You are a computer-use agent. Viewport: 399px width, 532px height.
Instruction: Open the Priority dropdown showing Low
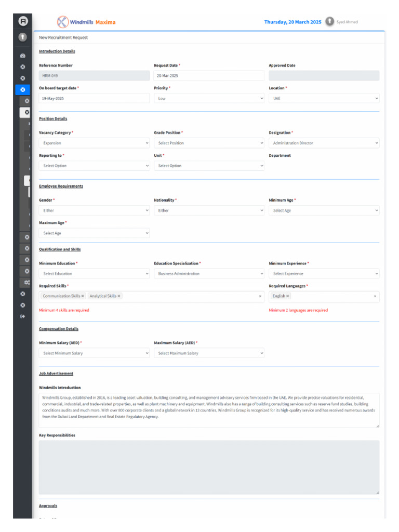pyautogui.click(x=209, y=98)
